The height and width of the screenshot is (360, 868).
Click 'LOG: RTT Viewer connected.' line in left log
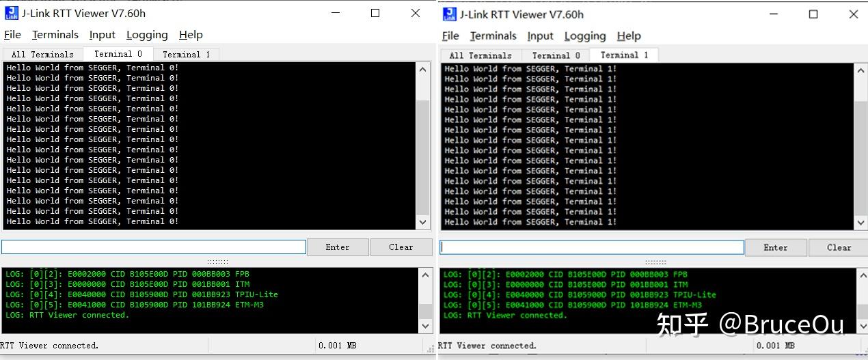point(67,315)
